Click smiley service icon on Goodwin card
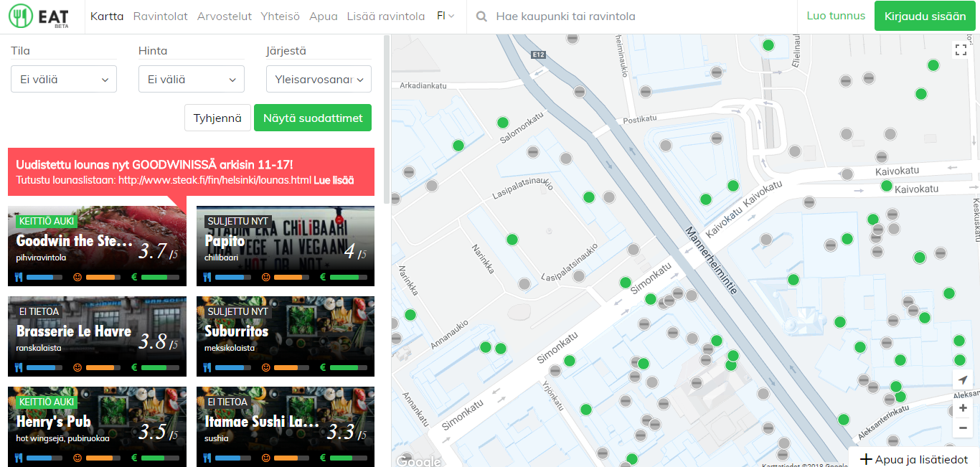980x467 pixels. pyautogui.click(x=77, y=277)
